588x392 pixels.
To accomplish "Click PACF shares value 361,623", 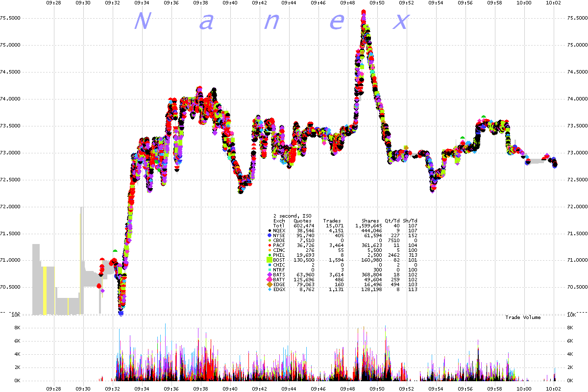I will 371,245.
